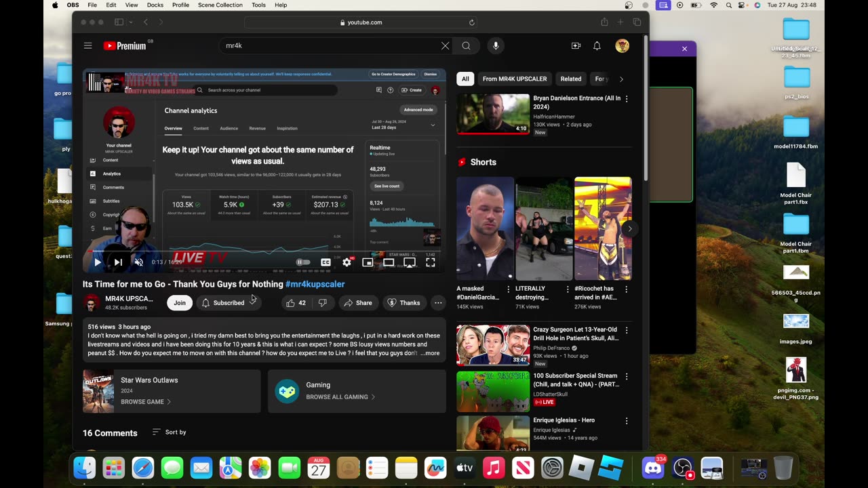The image size is (868, 488).
Task: Open the player settings gear
Action: (x=347, y=262)
